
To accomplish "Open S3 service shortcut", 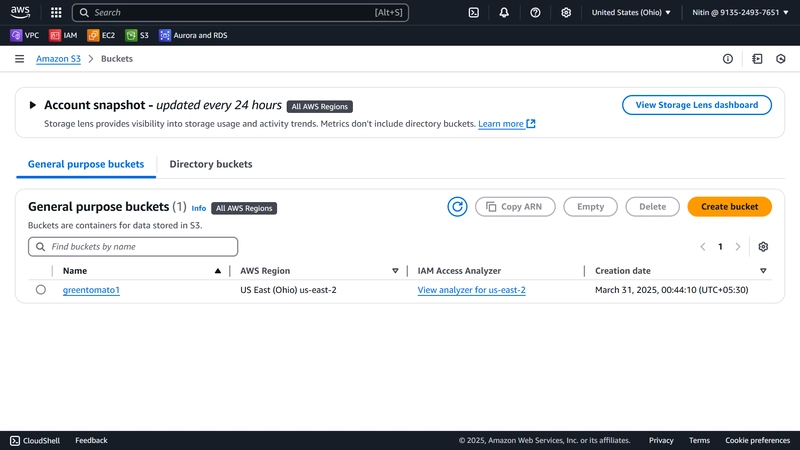I will [x=137, y=35].
